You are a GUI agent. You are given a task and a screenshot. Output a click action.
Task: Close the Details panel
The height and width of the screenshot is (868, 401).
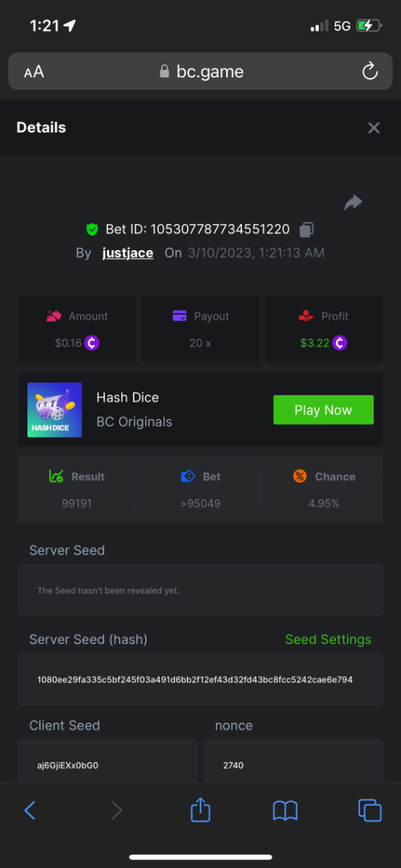[374, 128]
